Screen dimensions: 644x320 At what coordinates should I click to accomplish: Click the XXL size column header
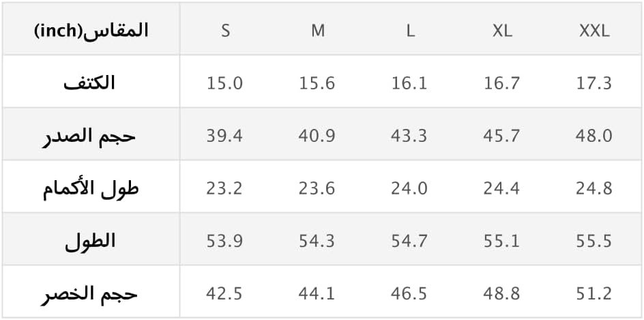point(594,31)
